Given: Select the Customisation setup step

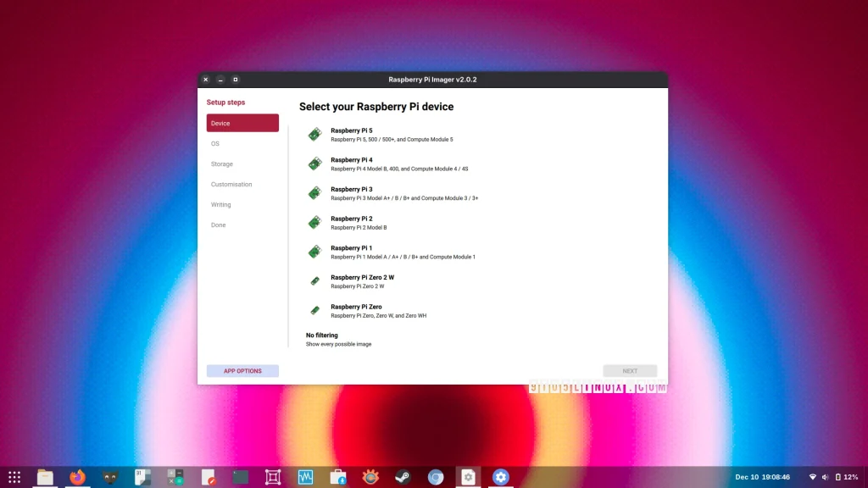Looking at the screenshot, I should pos(231,184).
